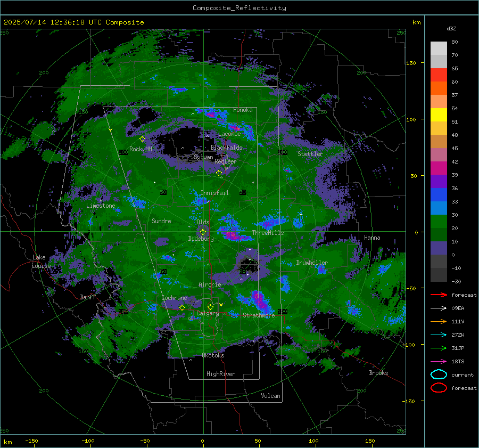Click the dBZ legend heading
This screenshot has width=479, height=448.
[451, 28]
